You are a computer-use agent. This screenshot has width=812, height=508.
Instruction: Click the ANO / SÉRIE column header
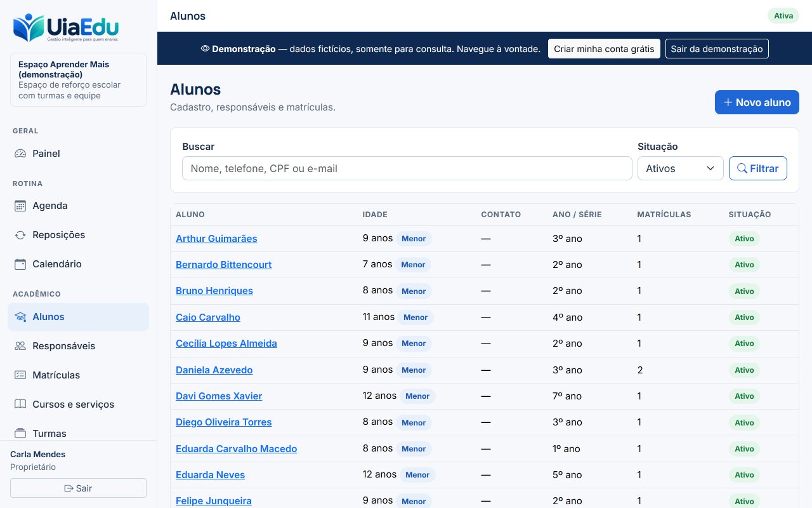coord(577,215)
